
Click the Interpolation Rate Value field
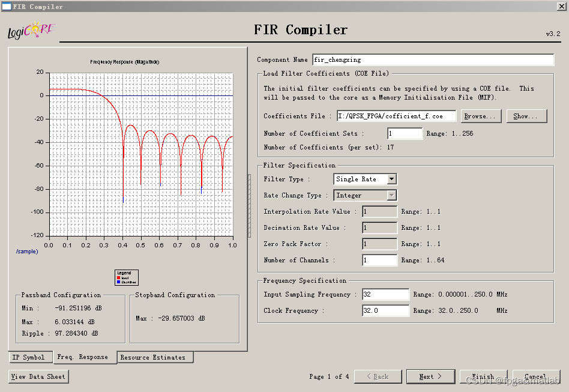click(x=379, y=211)
